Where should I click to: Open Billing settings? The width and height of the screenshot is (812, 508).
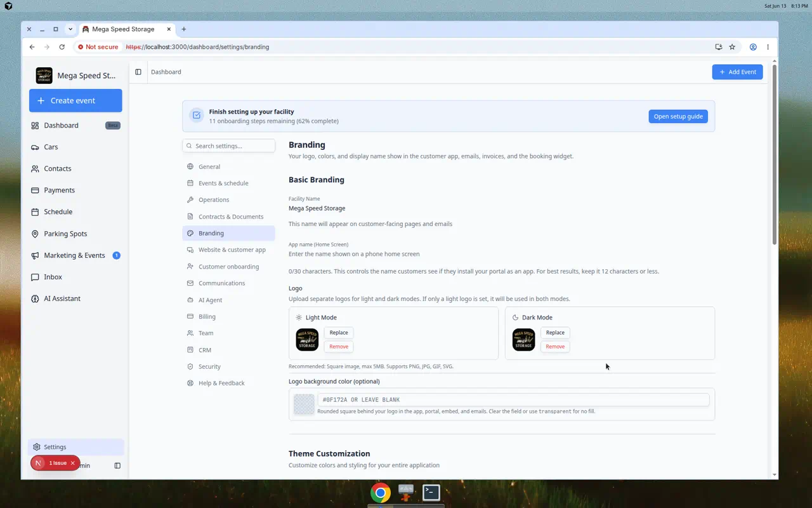click(228, 316)
